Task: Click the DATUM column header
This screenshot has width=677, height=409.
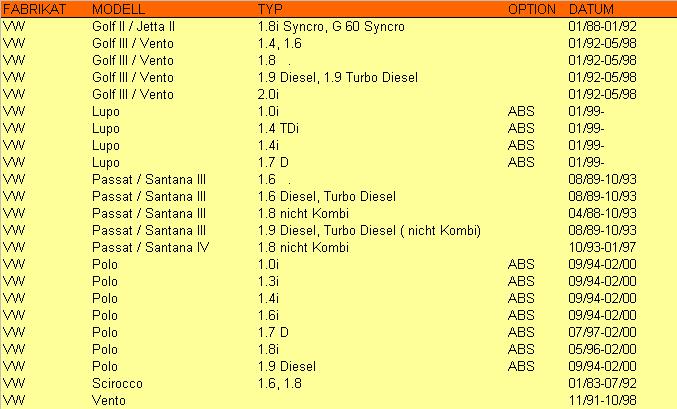Action: pyautogui.click(x=591, y=9)
